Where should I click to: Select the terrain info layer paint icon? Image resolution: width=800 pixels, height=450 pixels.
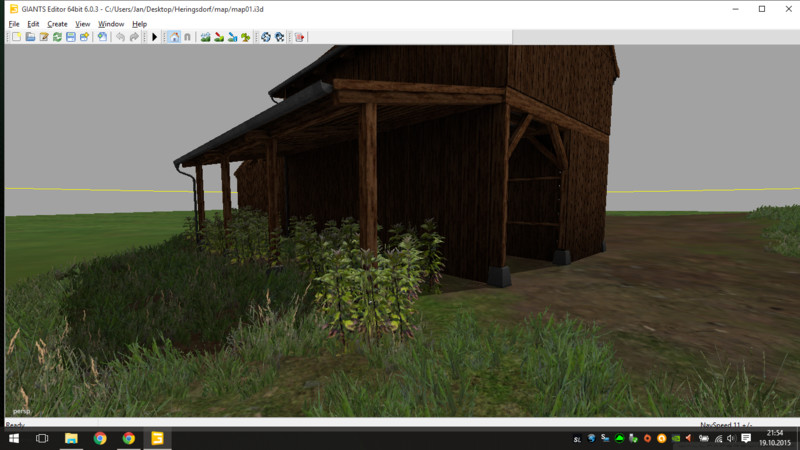(x=232, y=37)
